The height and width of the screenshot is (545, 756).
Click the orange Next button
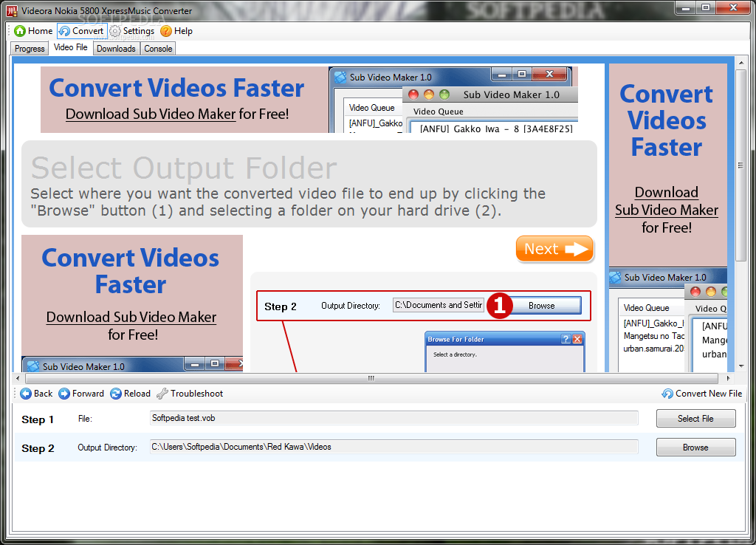(554, 249)
